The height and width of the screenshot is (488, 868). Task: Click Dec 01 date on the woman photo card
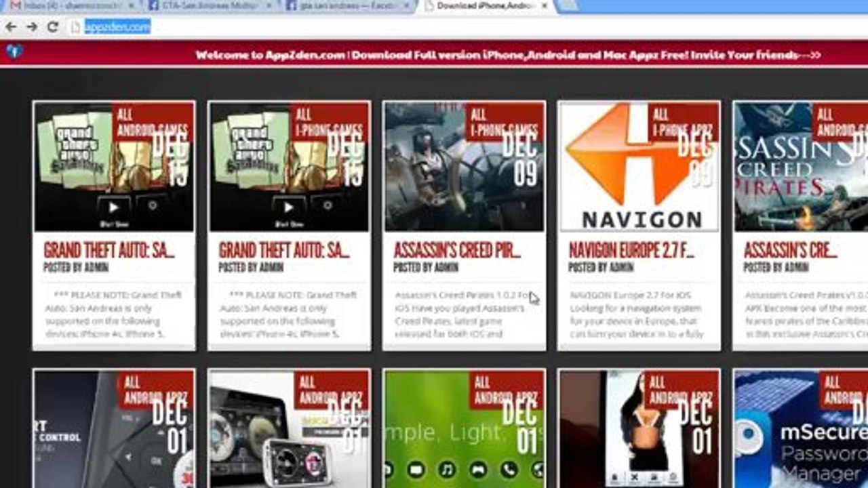696,427
